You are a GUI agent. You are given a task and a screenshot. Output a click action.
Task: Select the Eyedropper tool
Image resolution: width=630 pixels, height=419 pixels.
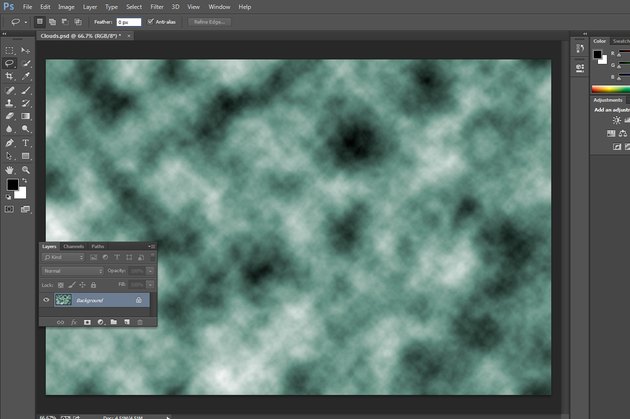click(26, 76)
